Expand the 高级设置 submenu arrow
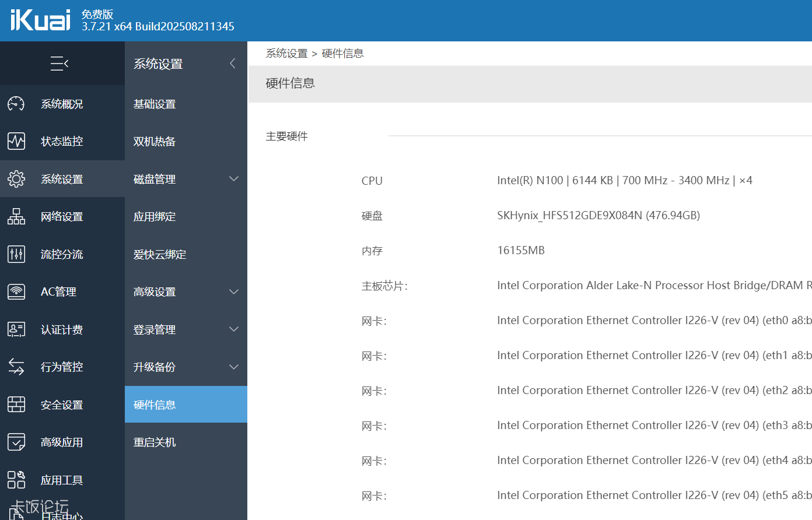The image size is (812, 520). point(234,291)
